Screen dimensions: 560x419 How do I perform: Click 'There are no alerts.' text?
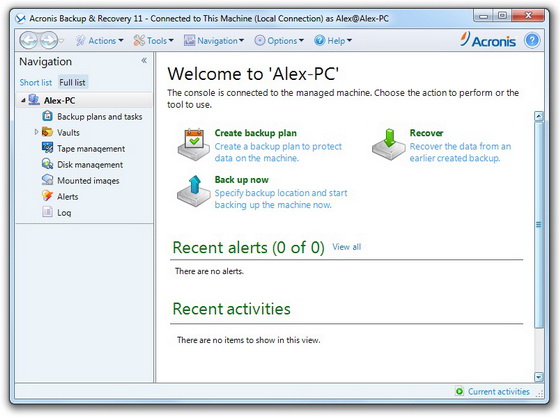pyautogui.click(x=209, y=271)
